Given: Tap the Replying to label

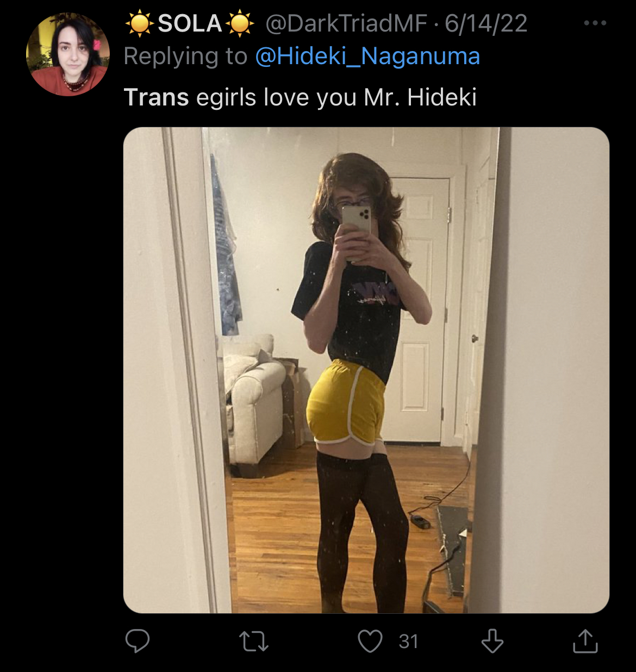Looking at the screenshot, I should (185, 57).
